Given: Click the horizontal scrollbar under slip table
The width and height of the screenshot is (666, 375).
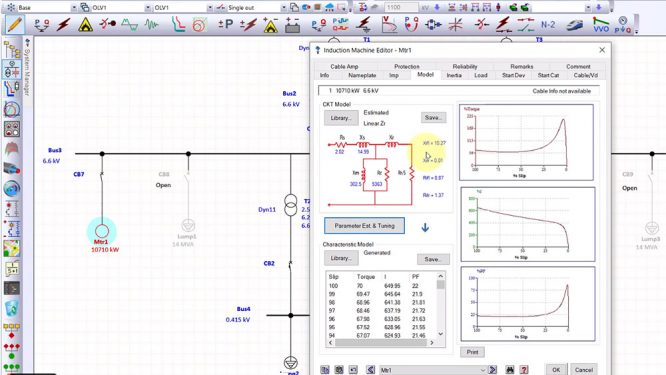Looking at the screenshot, I should (x=381, y=343).
